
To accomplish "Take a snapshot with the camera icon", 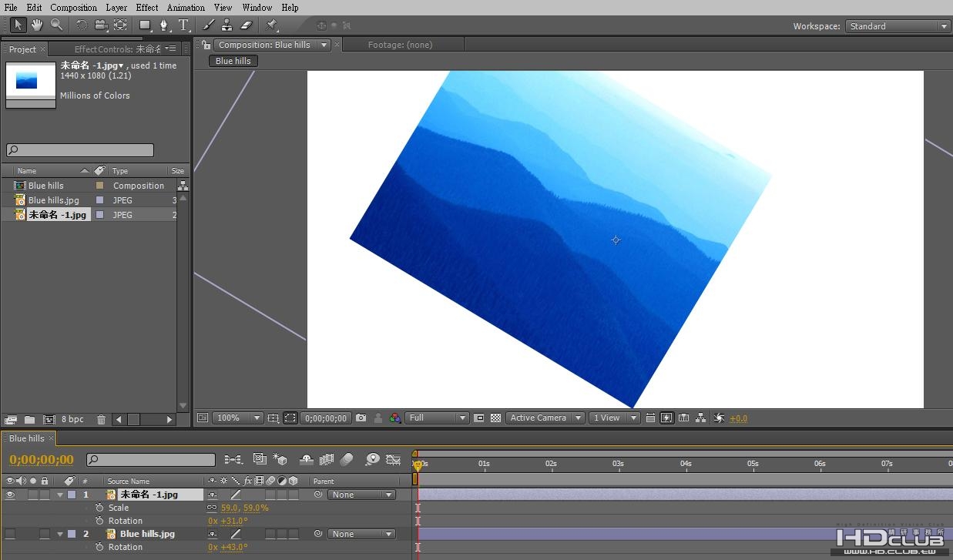I will (x=361, y=418).
